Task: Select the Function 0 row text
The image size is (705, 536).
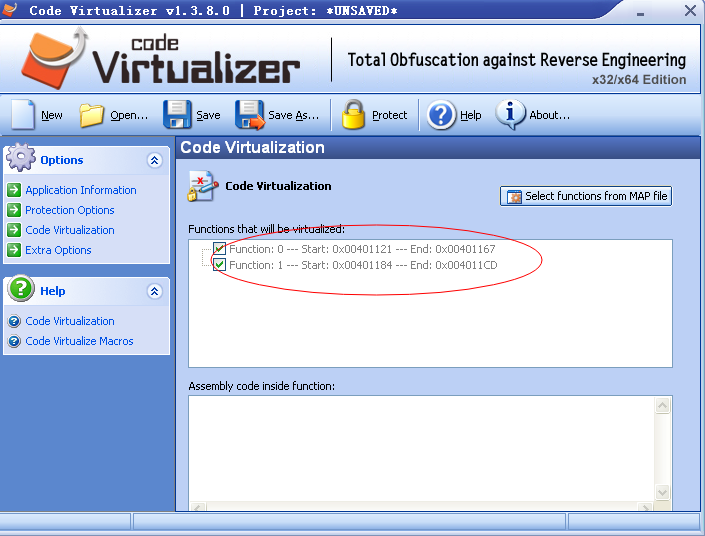Action: coord(362,249)
